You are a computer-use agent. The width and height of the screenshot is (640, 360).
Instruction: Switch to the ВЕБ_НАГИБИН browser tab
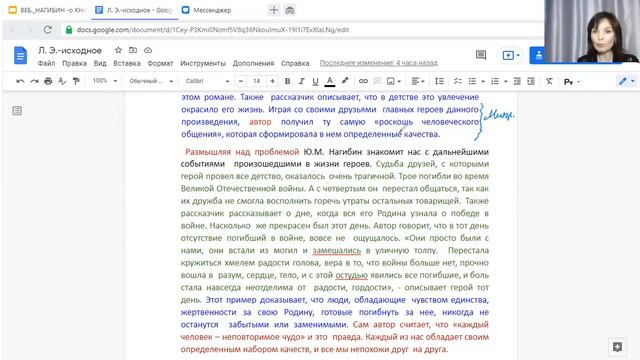tap(48, 10)
